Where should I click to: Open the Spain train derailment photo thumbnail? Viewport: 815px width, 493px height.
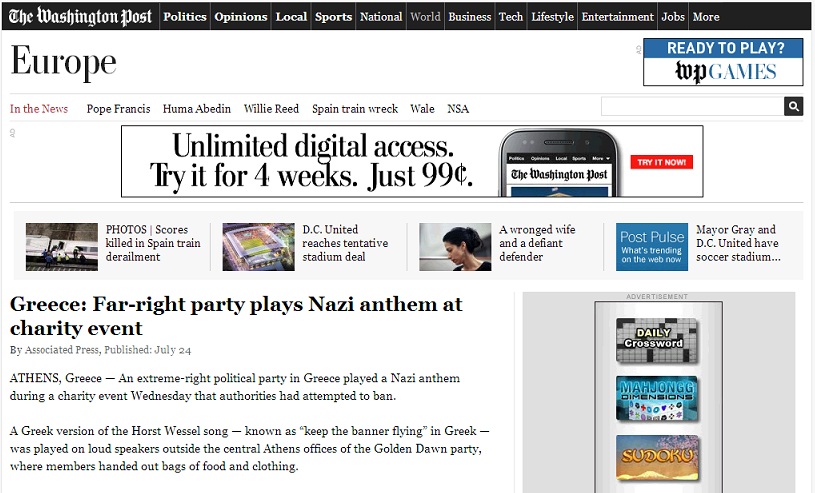(x=62, y=247)
